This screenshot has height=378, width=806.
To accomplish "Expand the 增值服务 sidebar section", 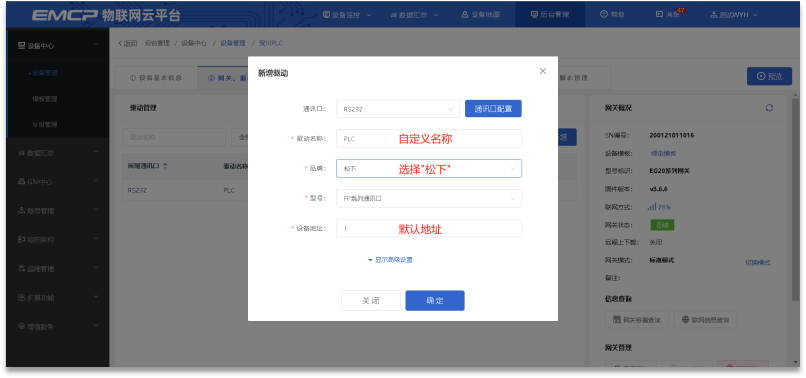I will click(58, 327).
